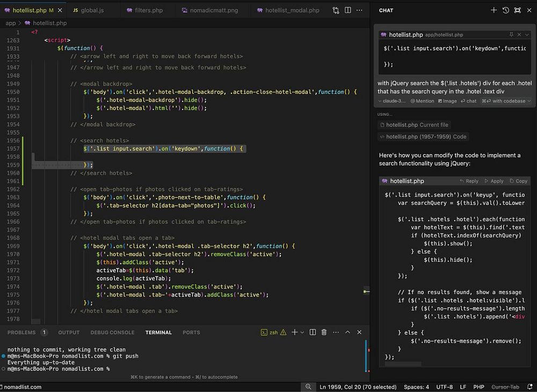Apply the suggested code to hotellist.php

pyautogui.click(x=494, y=181)
